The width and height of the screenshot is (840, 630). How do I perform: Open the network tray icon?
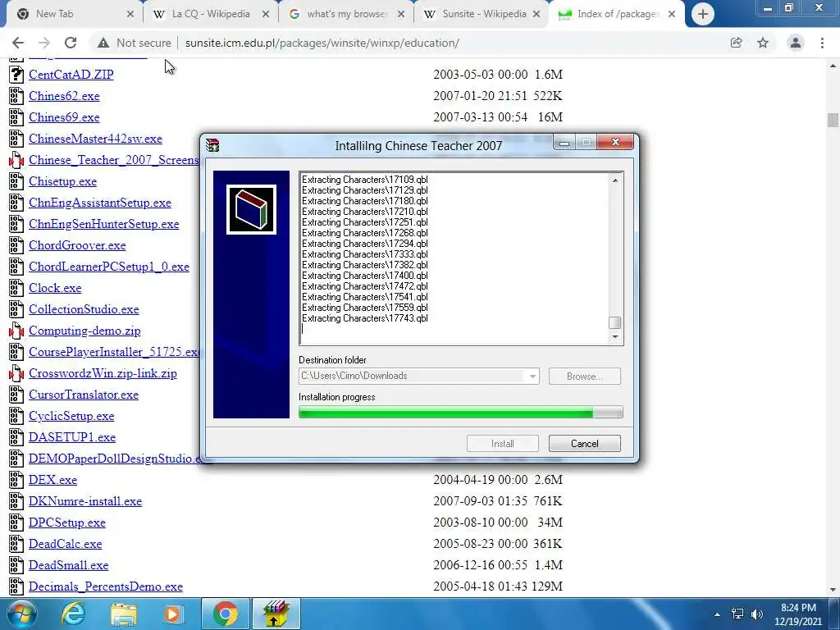(737, 614)
